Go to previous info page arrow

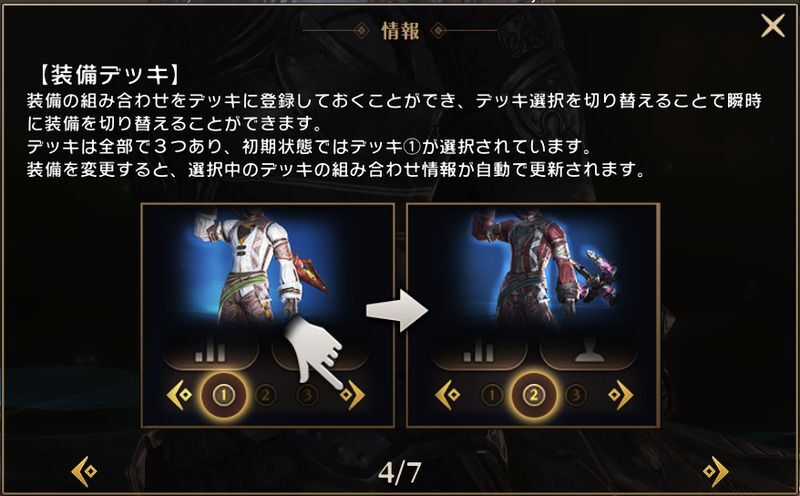point(84,472)
